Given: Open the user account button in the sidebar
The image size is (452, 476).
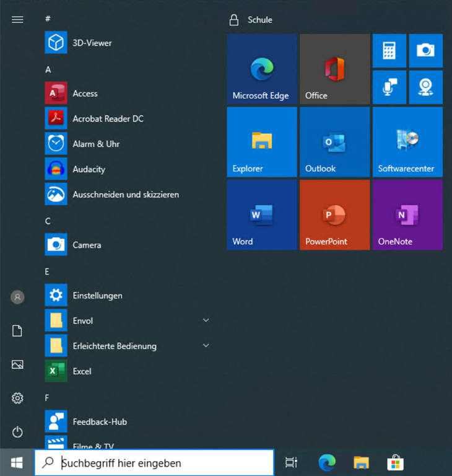Looking at the screenshot, I should (17, 297).
